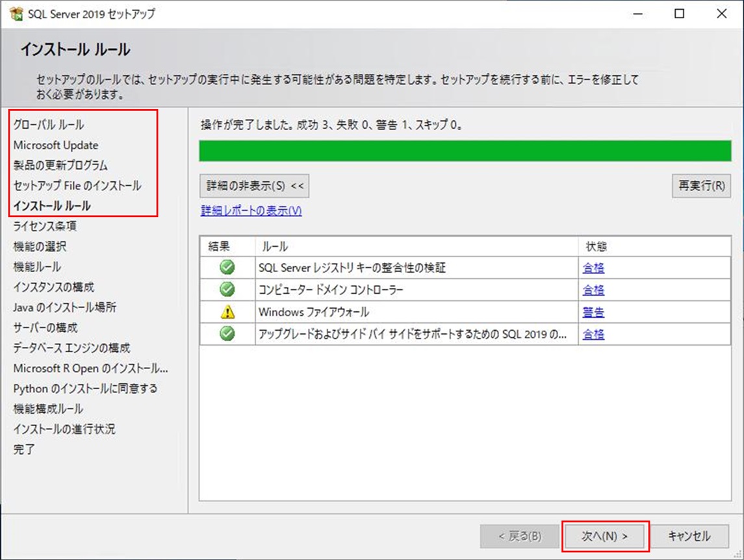Click green check icon for registry key rule
The width and height of the screenshot is (744, 560).
pyautogui.click(x=227, y=268)
